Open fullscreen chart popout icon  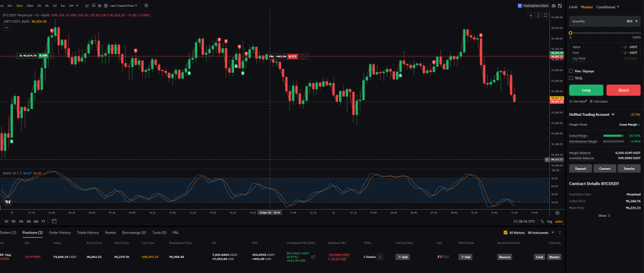tap(560, 6)
